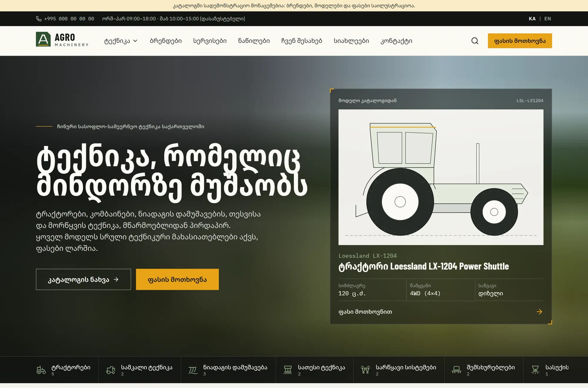Screen dimensions: 588x388
Task: Switch language to EN
Action: (x=547, y=19)
